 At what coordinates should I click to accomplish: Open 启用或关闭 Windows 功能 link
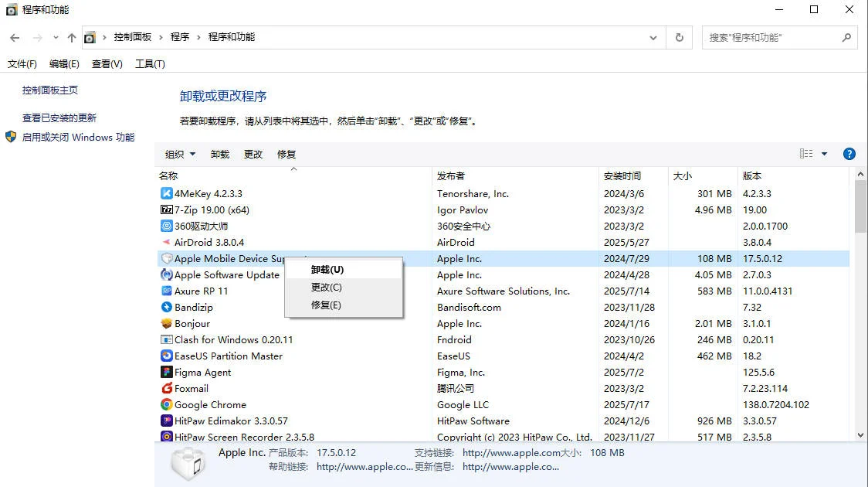[78, 137]
